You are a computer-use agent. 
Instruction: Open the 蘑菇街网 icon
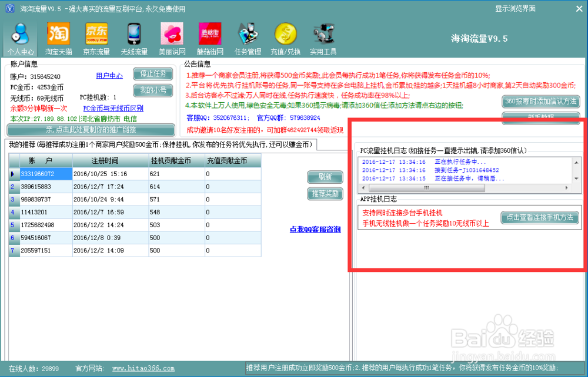point(210,39)
